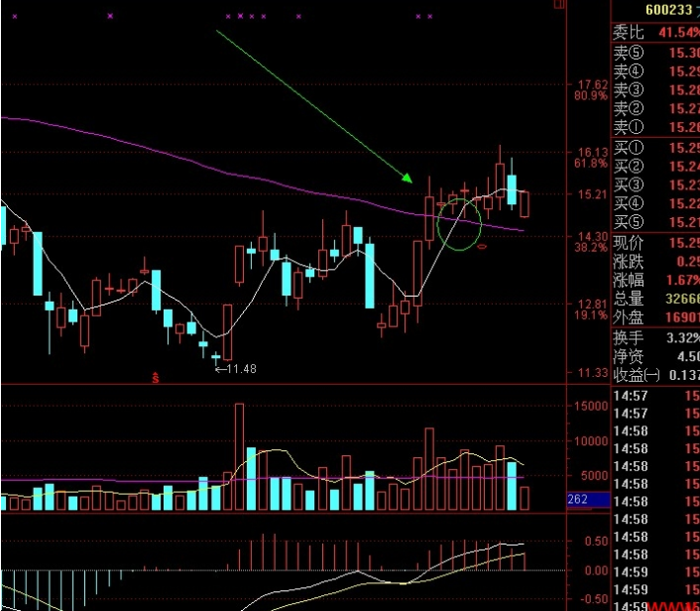Click the 总量 total volume label
This screenshot has height=611, width=700.
tap(629, 299)
